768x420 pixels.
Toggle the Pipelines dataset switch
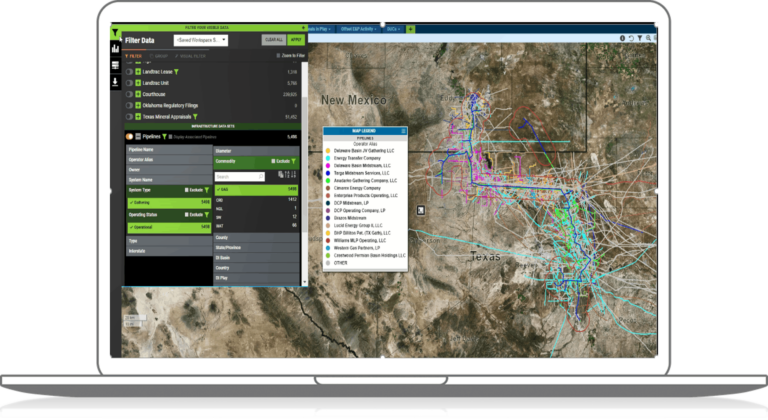coord(129,136)
